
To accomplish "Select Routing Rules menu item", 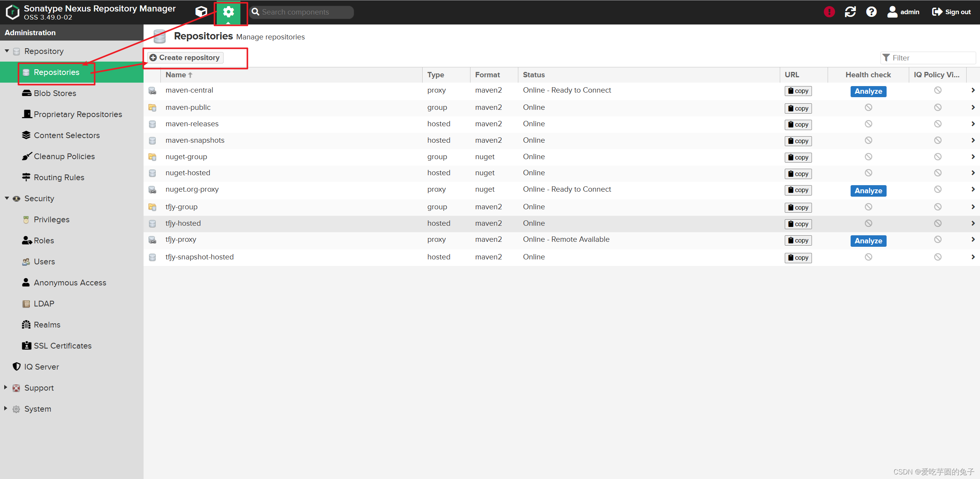I will tap(59, 178).
